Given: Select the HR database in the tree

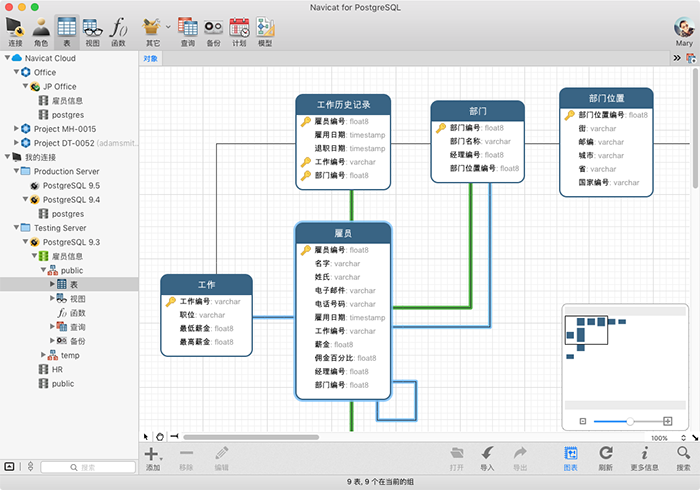Looking at the screenshot, I should tap(57, 370).
